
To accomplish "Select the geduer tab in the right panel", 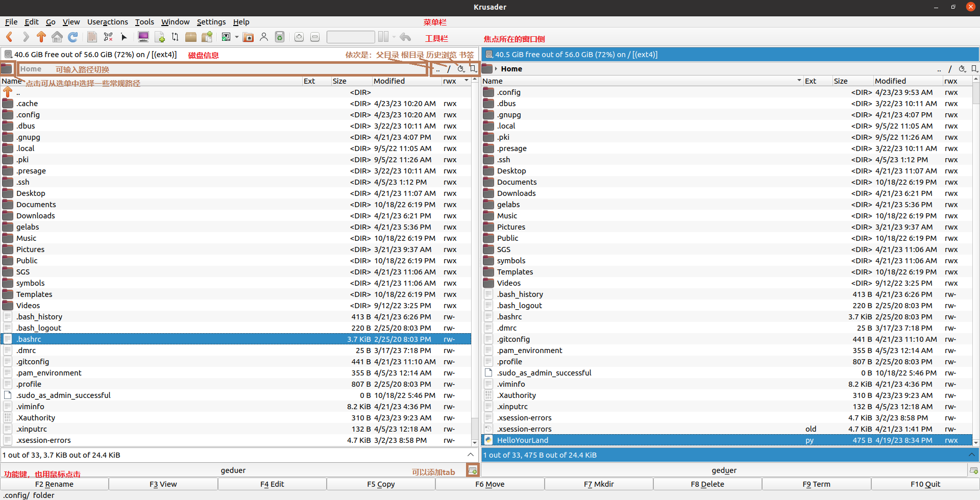I will (x=724, y=470).
